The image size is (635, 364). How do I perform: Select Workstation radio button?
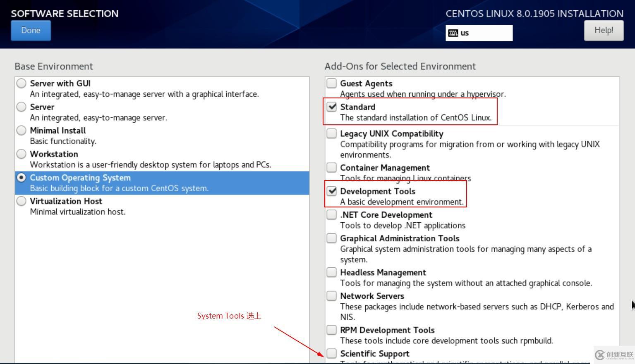point(21,154)
